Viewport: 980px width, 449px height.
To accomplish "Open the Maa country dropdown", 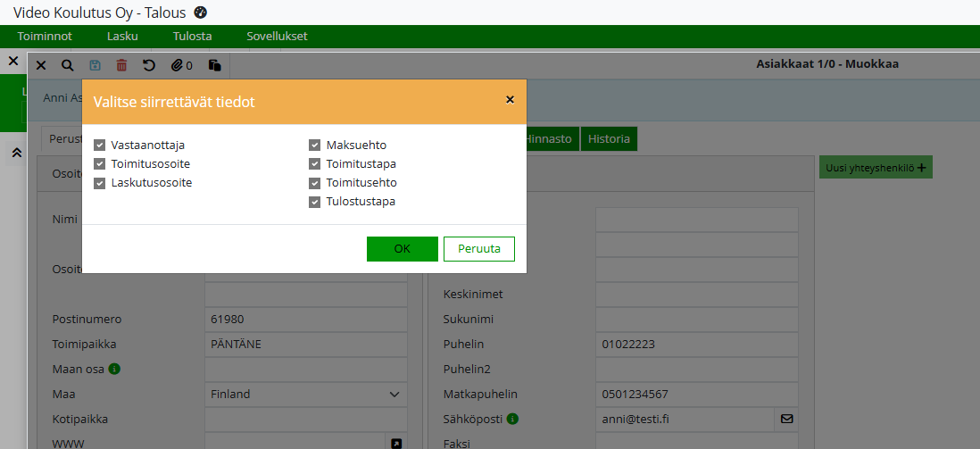I will [305, 394].
